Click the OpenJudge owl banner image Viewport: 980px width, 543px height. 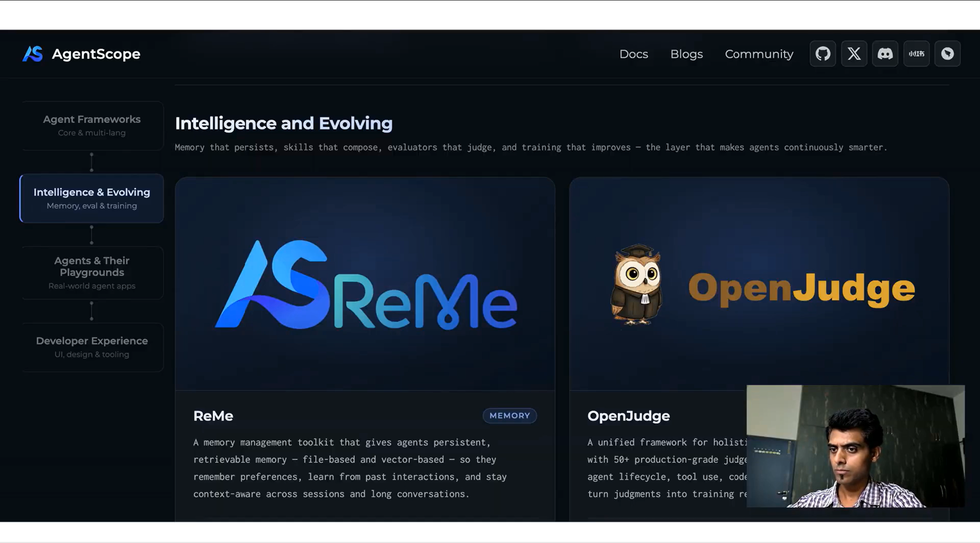tap(759, 284)
